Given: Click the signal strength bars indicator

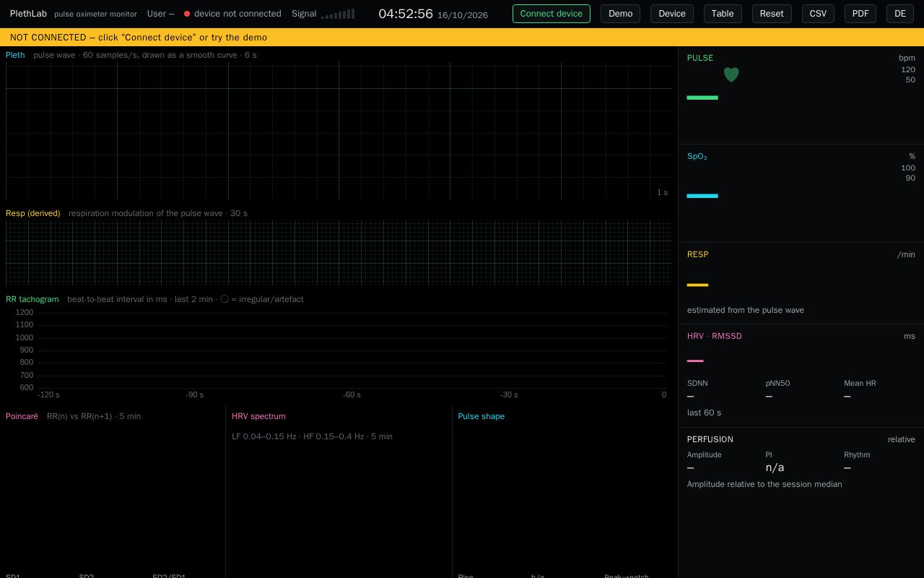Looking at the screenshot, I should tap(338, 14).
